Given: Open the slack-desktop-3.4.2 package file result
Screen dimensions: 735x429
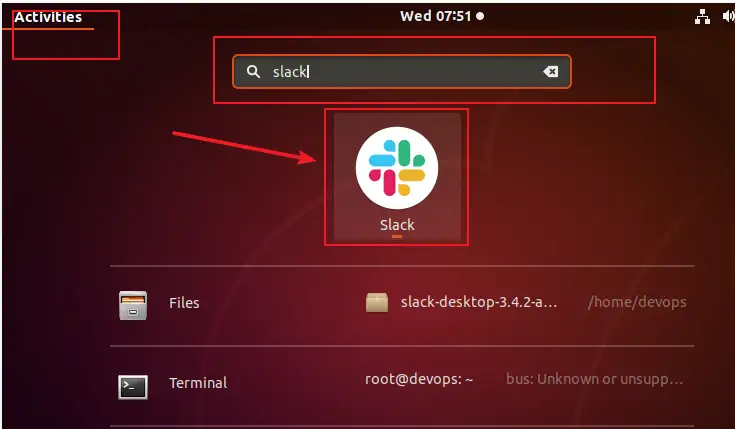Looking at the screenshot, I should tap(479, 302).
